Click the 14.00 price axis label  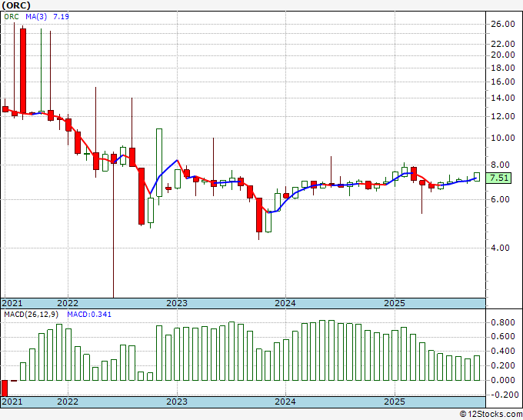pos(503,98)
